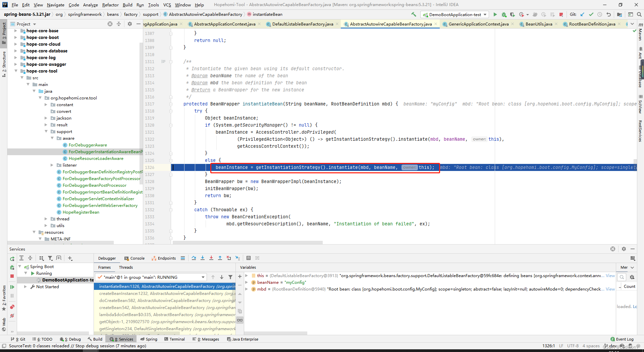644x352 pixels.
Task: Toggle the Services tree filter funnel
Action: 50,258
